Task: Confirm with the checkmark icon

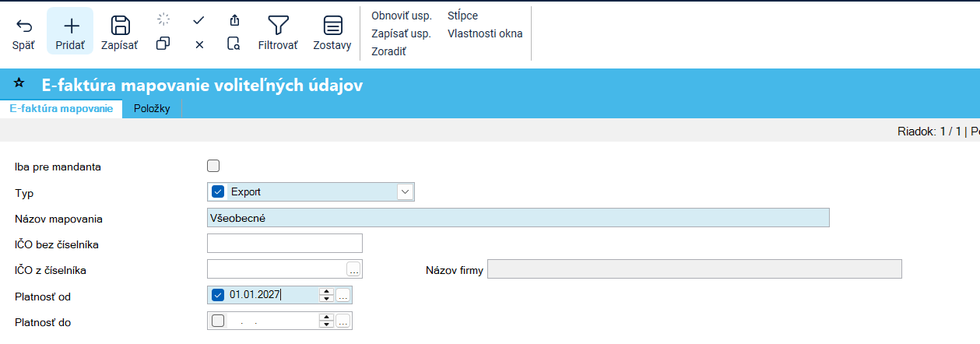Action: pos(198,20)
